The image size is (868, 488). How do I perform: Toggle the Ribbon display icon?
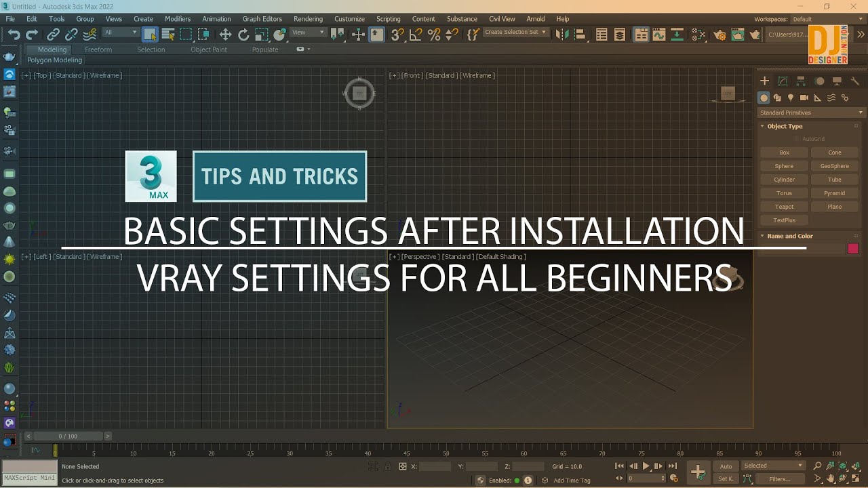tap(641, 35)
